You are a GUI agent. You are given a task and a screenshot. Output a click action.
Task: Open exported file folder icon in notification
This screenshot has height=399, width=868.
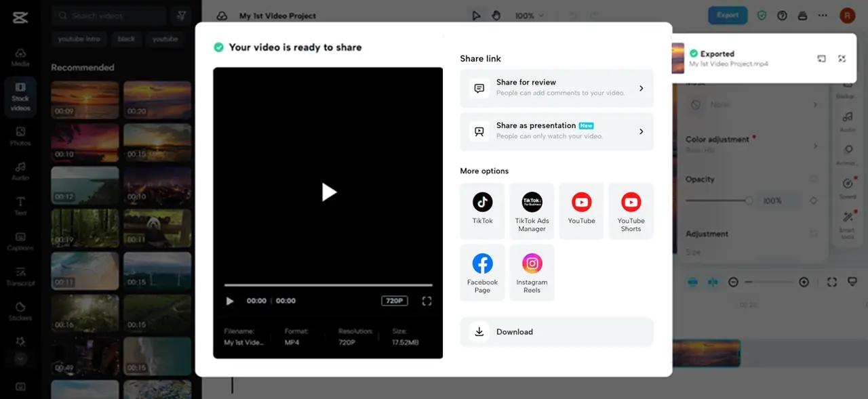pos(821,59)
